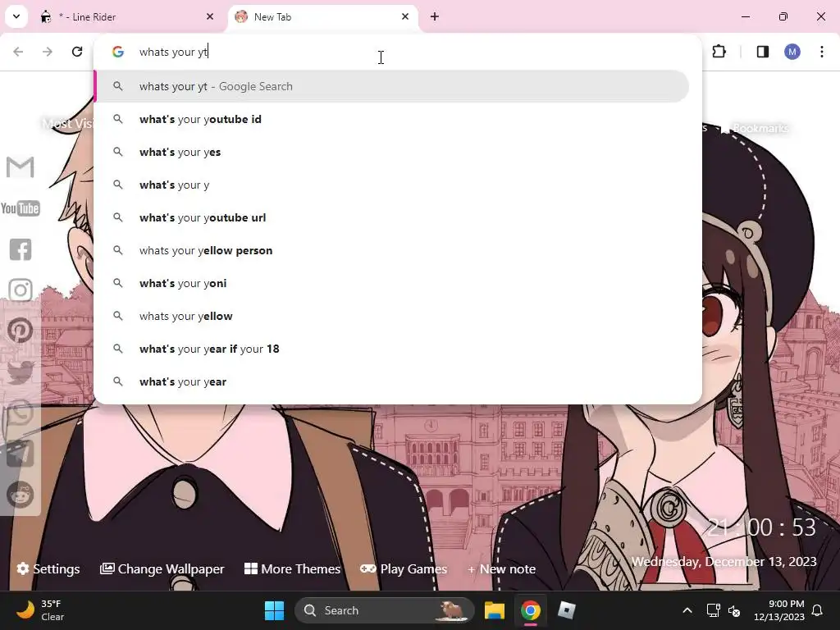The height and width of the screenshot is (630, 840).
Task: Click Play Games
Action: [404, 569]
